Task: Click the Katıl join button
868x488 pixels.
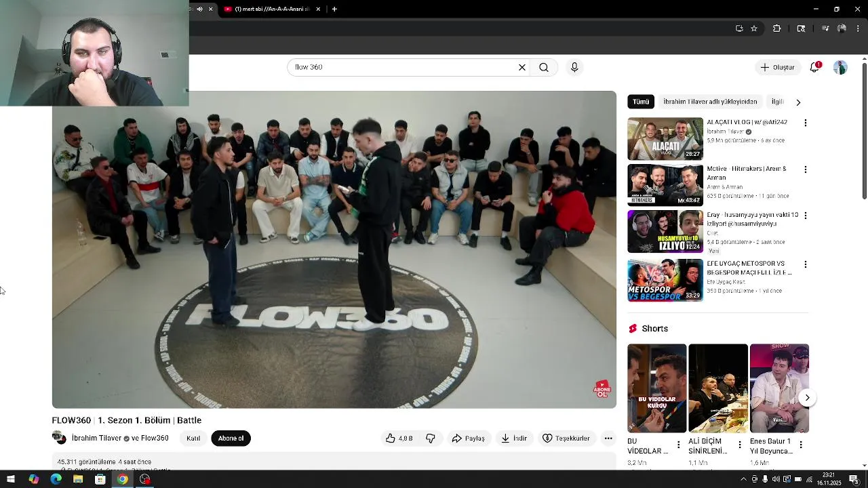Action: 193,439
